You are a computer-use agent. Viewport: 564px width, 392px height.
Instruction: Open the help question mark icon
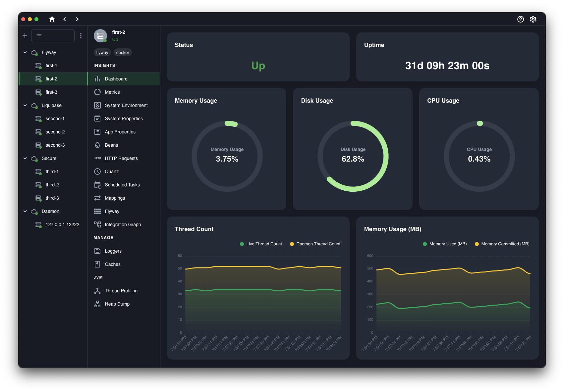tap(520, 19)
